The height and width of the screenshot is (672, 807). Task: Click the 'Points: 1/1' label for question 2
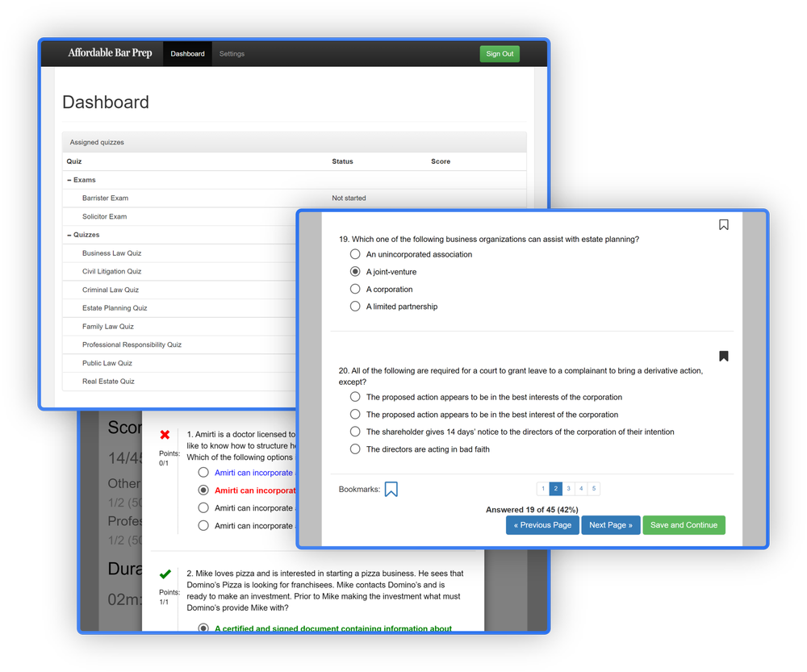169,597
